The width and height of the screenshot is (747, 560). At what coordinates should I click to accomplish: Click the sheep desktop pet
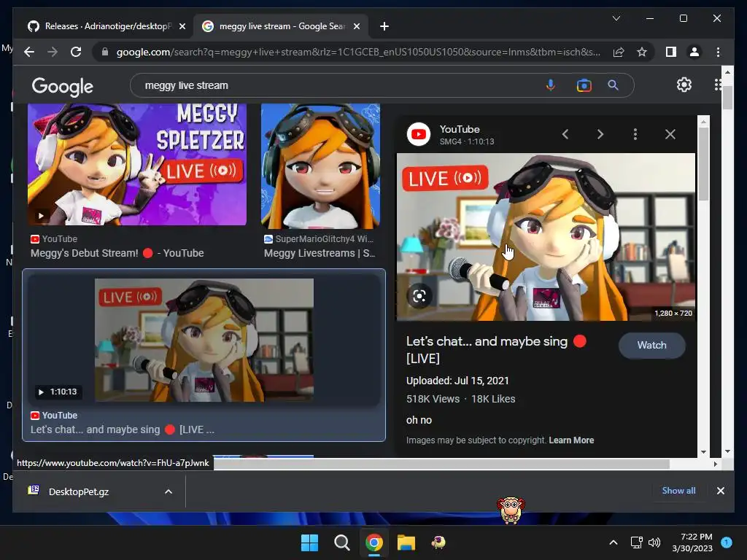511,510
